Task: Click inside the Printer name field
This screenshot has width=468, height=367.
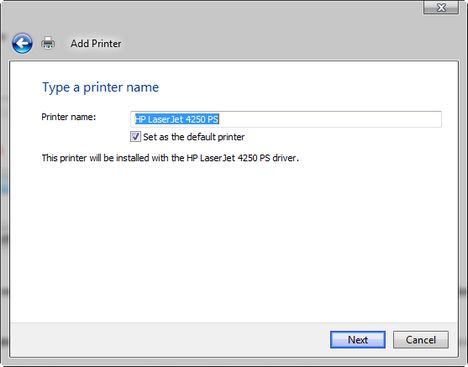Action: coord(286,119)
